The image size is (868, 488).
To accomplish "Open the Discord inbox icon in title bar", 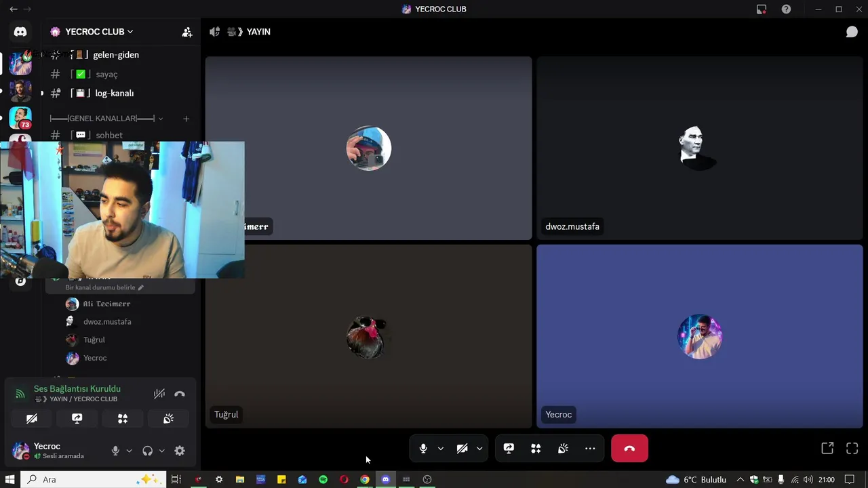I will click(x=762, y=9).
